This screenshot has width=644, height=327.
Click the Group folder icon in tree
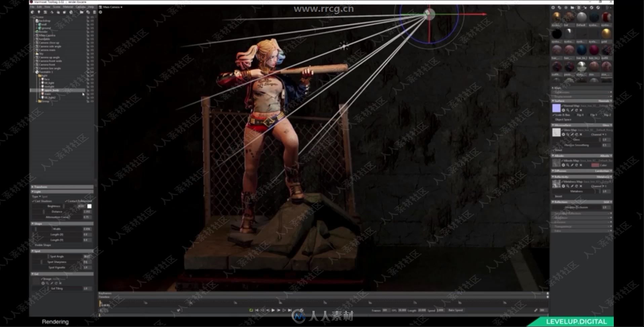[x=40, y=101]
